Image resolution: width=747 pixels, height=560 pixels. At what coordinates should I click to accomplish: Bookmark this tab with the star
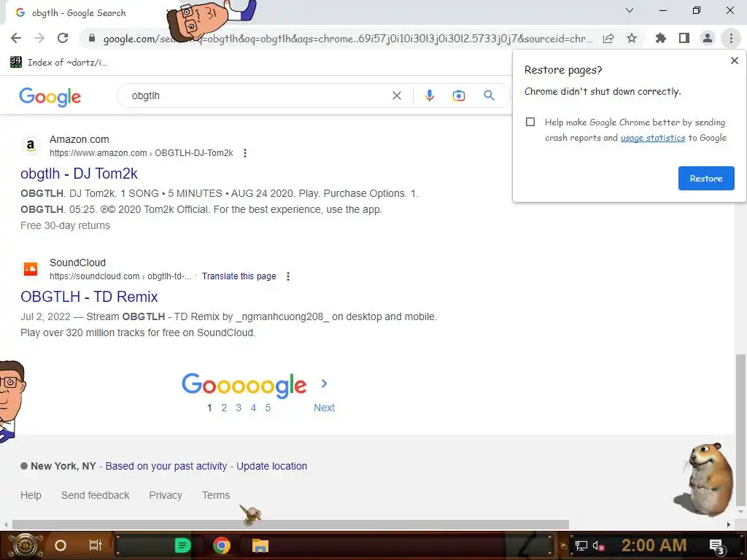(632, 38)
